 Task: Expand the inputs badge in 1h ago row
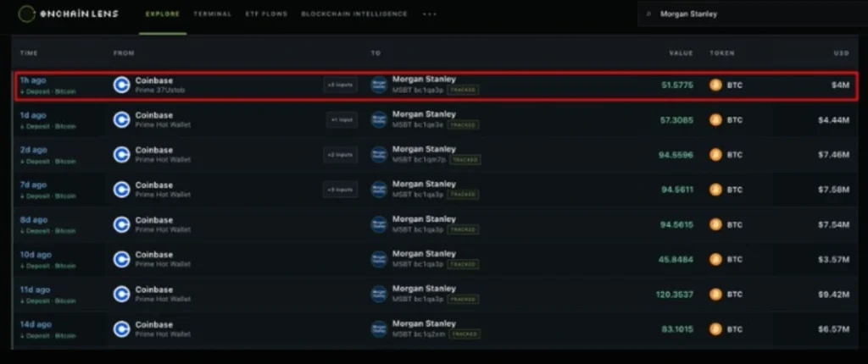click(341, 85)
